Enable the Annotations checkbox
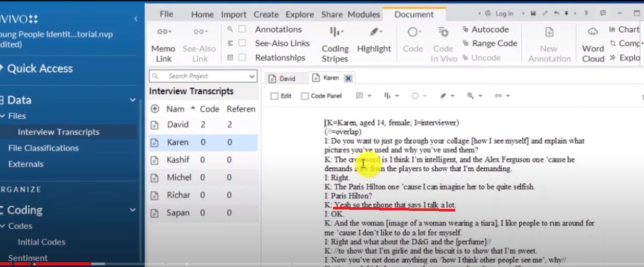The height and width of the screenshot is (267, 644). [x=242, y=29]
